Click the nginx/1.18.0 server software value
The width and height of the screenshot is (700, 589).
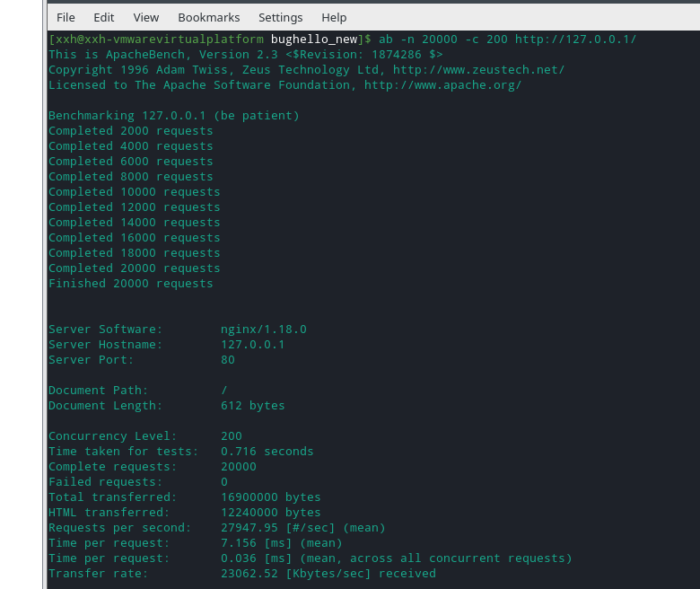pos(264,330)
